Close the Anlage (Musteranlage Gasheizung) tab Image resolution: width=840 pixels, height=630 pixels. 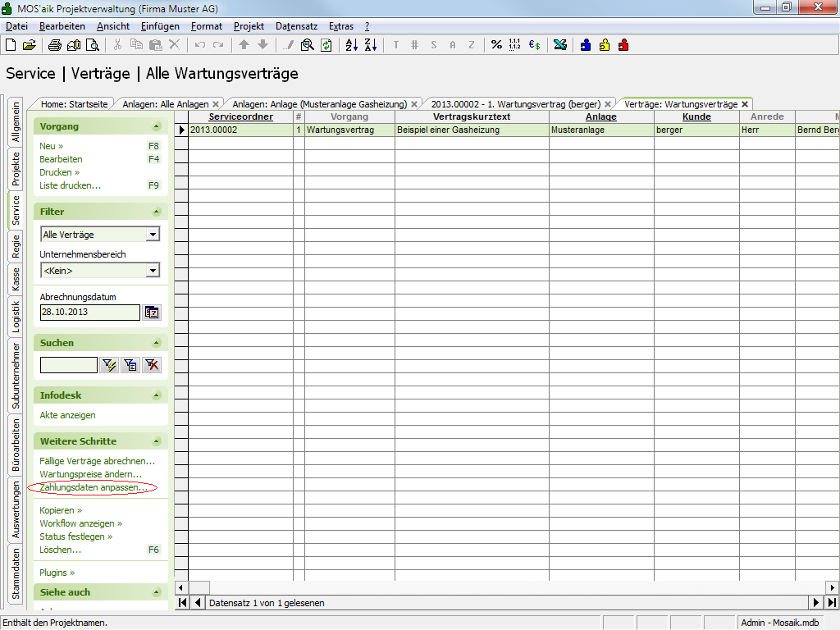[414, 104]
